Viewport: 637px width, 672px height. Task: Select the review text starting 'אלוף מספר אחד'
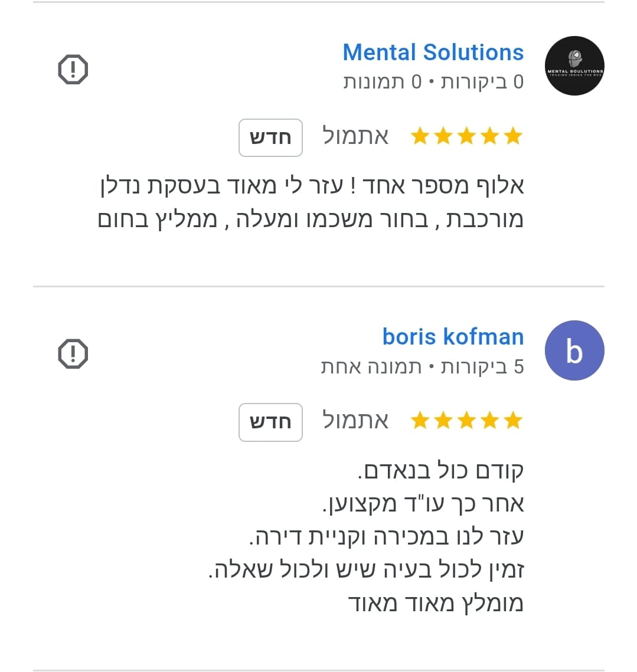click(311, 202)
